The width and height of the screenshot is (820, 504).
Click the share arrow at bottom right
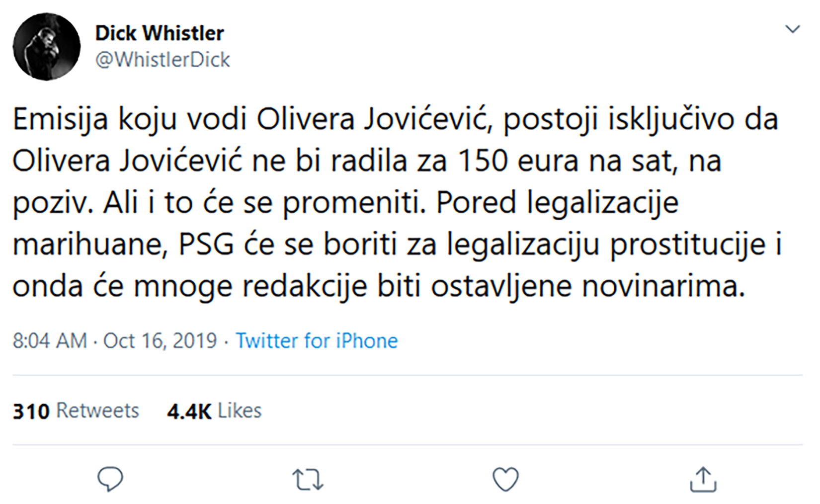(704, 479)
